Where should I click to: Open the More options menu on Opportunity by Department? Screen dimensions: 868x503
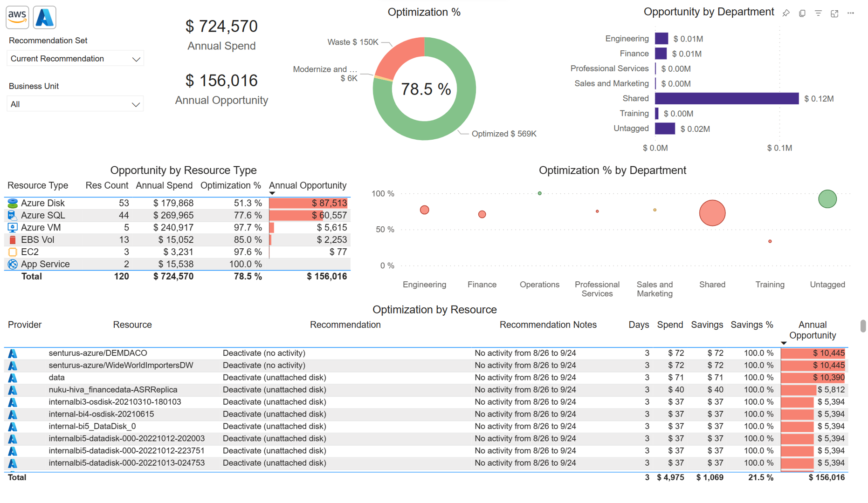click(x=850, y=14)
